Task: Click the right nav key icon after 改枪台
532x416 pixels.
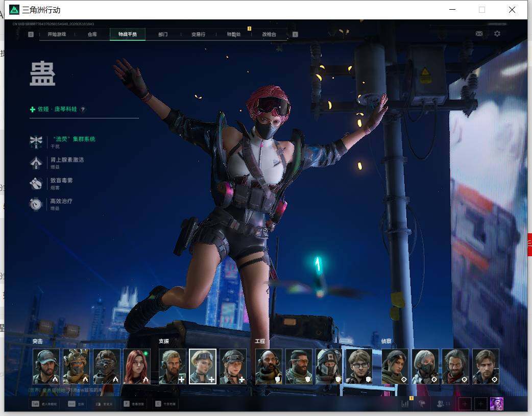Action: click(x=295, y=34)
